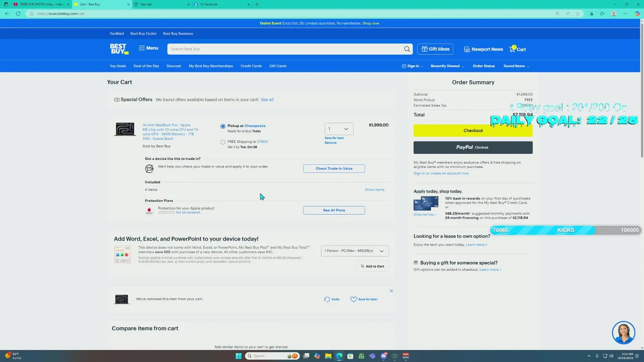
Task: Click the Best Buy logo
Action: click(119, 49)
